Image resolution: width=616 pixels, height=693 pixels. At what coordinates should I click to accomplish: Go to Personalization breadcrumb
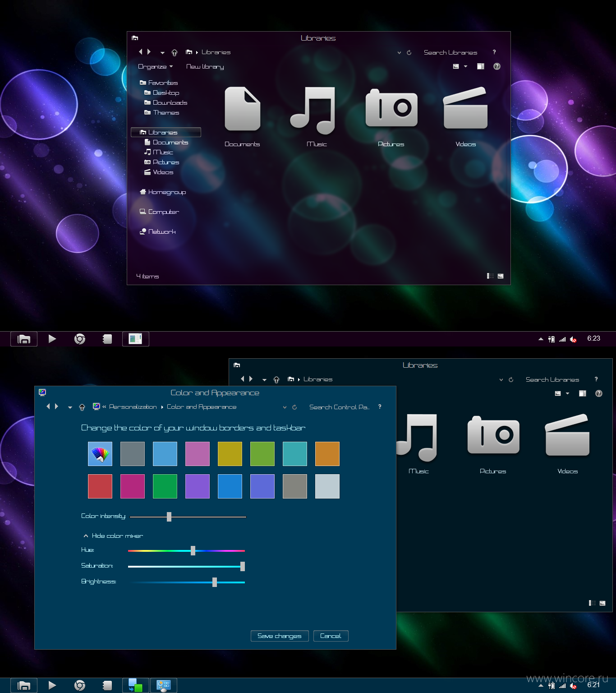pyautogui.click(x=133, y=407)
